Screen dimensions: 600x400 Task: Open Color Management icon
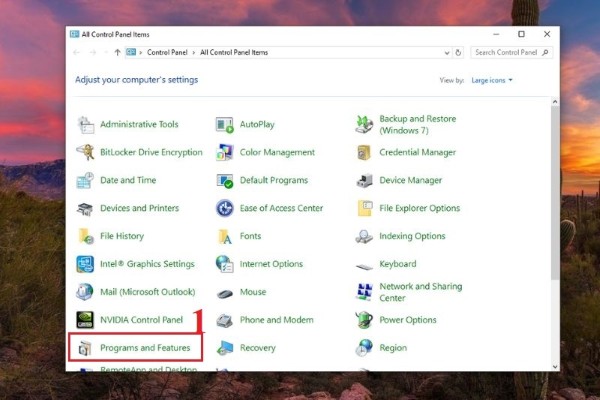tap(225, 152)
